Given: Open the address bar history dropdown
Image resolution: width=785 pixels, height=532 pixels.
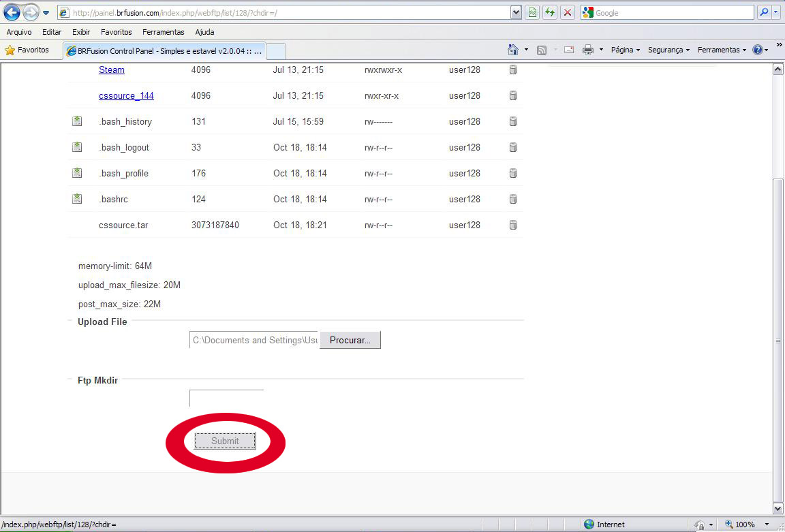Looking at the screenshot, I should pyautogui.click(x=516, y=12).
